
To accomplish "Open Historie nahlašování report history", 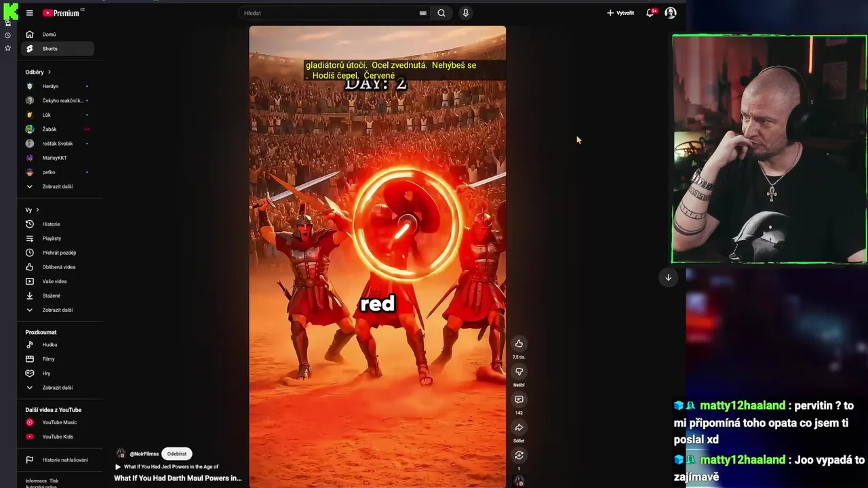I will click(x=58, y=460).
